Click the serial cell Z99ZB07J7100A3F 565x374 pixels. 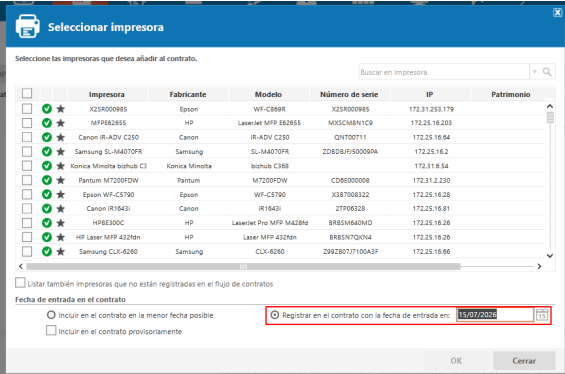[350, 251]
